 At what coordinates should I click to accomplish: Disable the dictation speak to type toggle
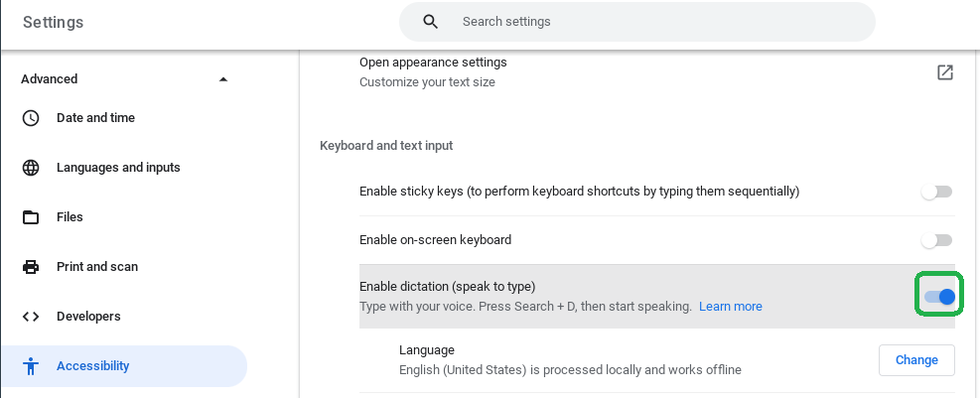tap(940, 297)
